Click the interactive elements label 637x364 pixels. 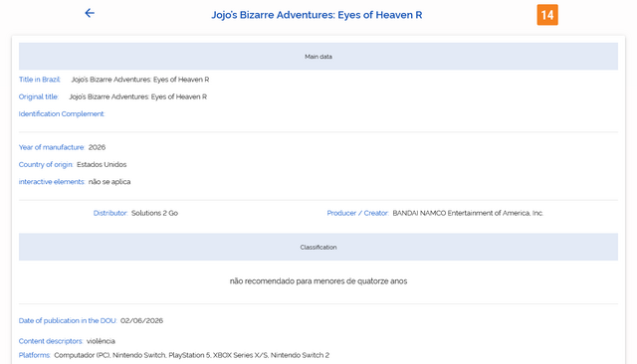(52, 182)
